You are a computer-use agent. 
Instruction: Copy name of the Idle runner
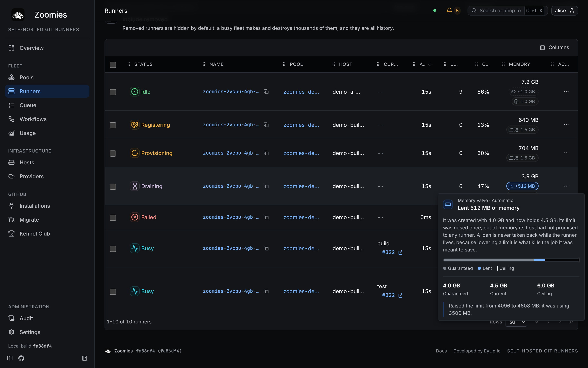266,92
